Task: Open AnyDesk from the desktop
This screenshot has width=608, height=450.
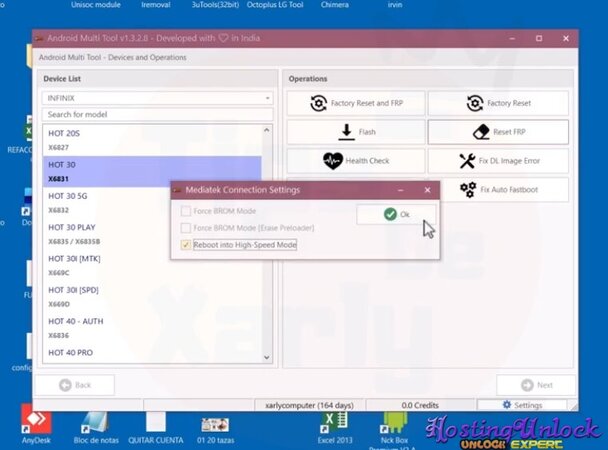Action: pyautogui.click(x=37, y=426)
